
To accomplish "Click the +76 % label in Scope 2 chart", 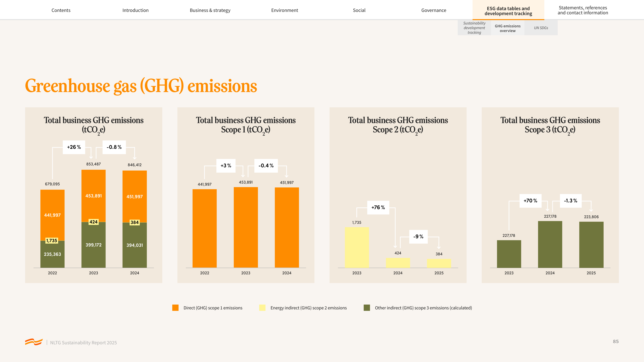I will pos(378,207).
